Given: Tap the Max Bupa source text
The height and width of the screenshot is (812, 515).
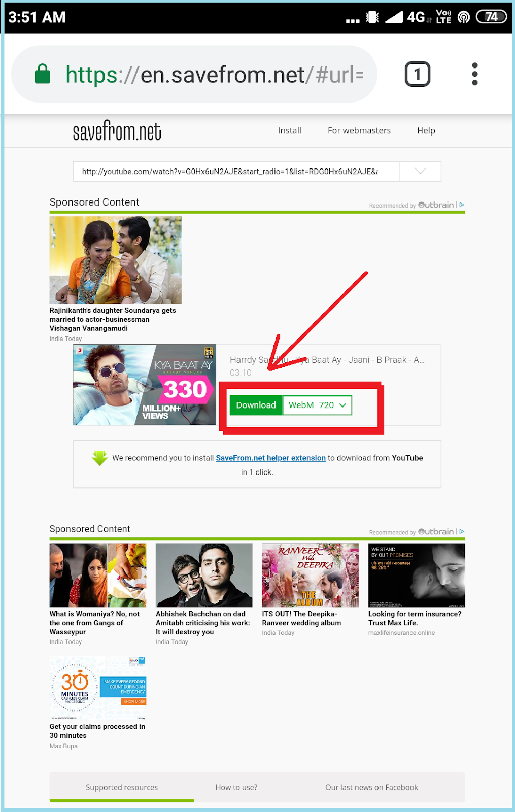Looking at the screenshot, I should [x=63, y=746].
